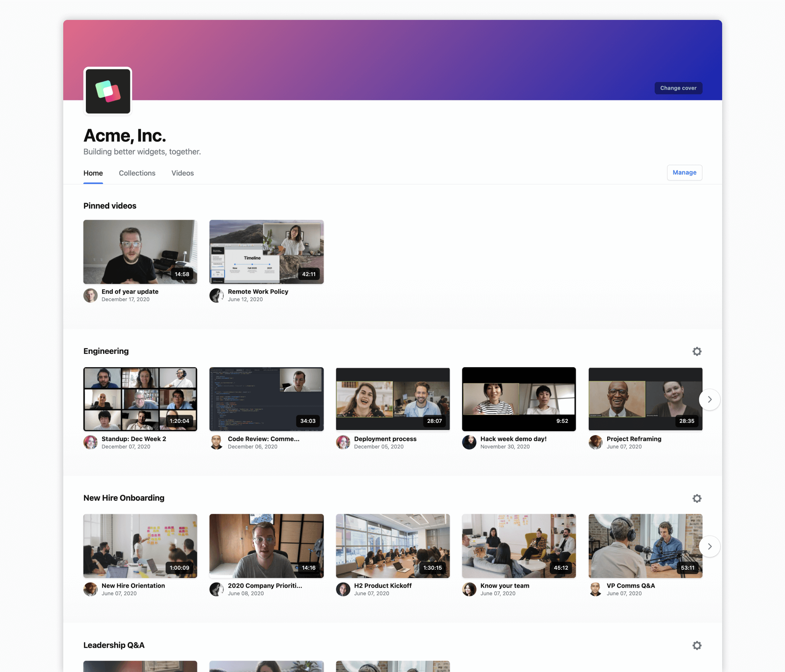Open Engineering section settings gear
Screen dimensions: 785x672
(696, 351)
